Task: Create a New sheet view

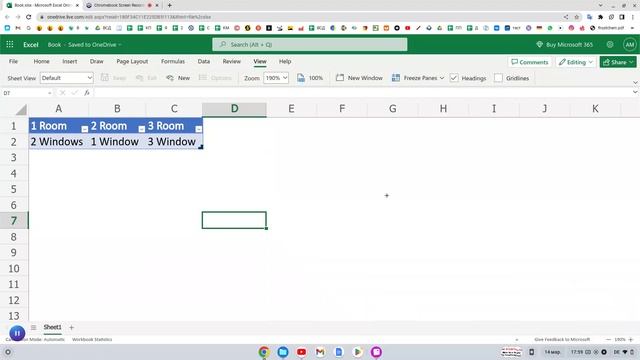Action: [178, 78]
